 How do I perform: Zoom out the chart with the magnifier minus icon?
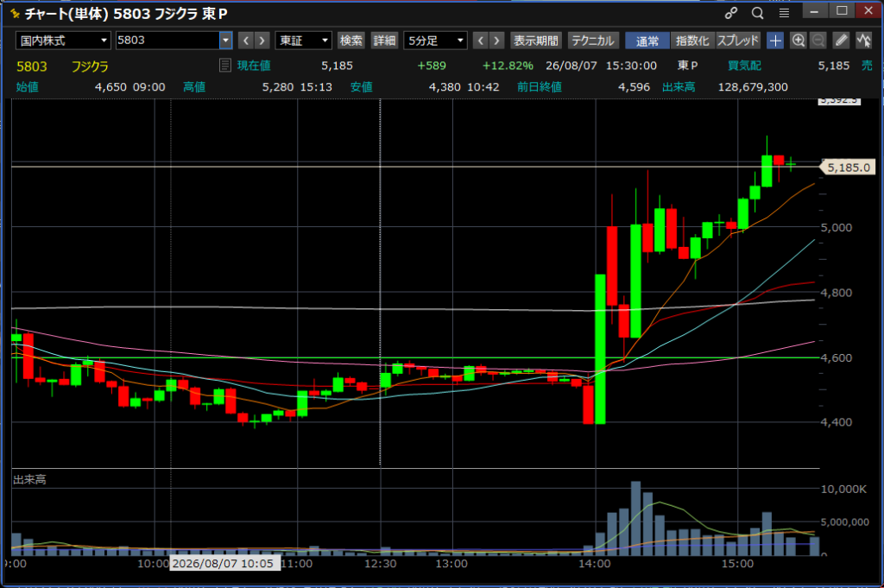click(818, 41)
